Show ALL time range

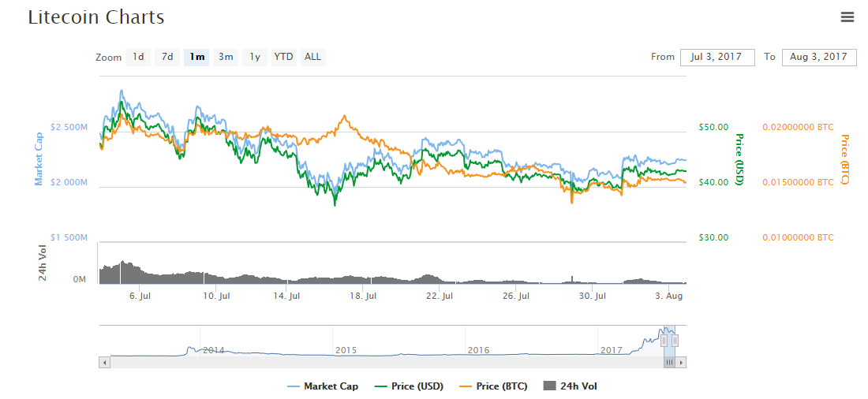pyautogui.click(x=312, y=57)
